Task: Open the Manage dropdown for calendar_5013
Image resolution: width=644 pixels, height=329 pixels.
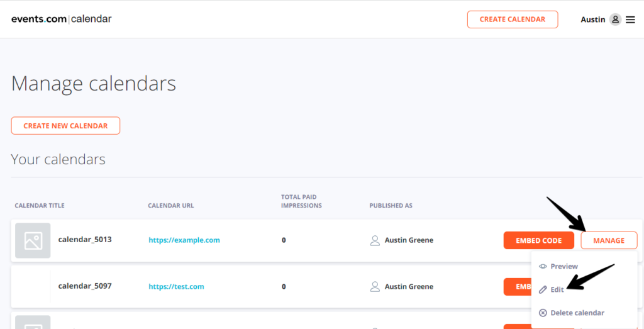Action: tap(609, 240)
